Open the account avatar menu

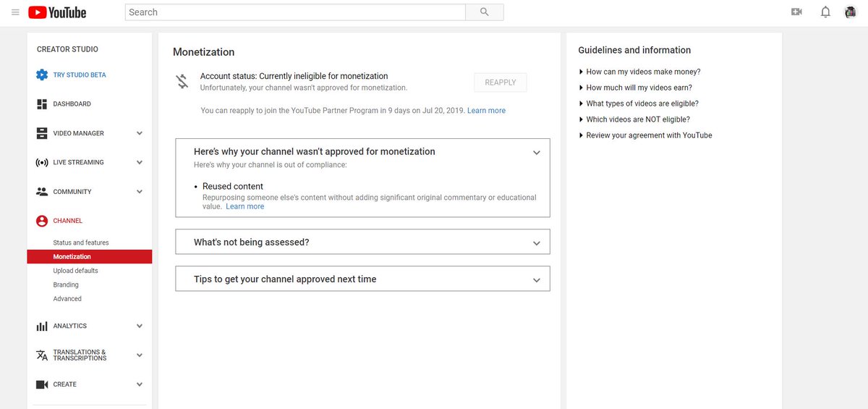coord(851,12)
